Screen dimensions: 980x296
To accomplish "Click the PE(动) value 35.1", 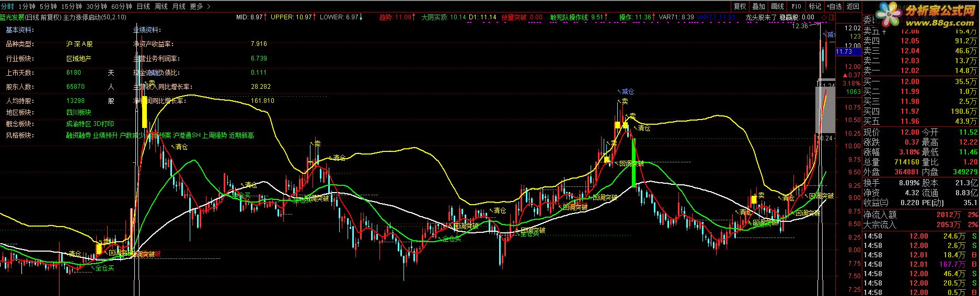I will pos(970,203).
